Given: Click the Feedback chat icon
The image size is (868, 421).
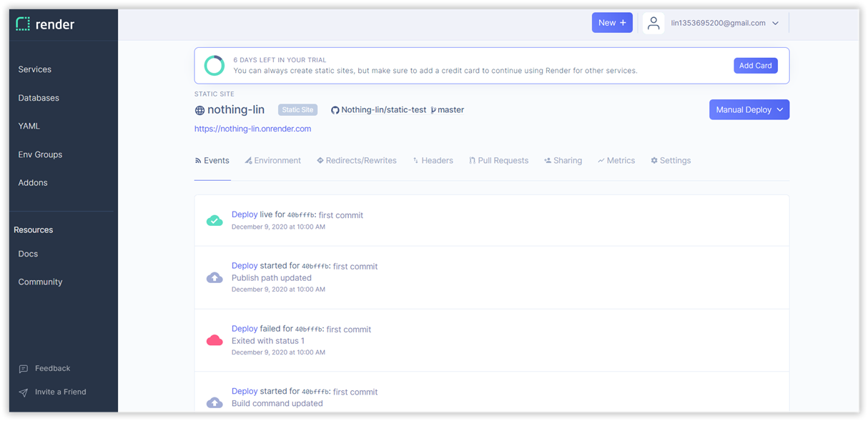Looking at the screenshot, I should point(24,369).
